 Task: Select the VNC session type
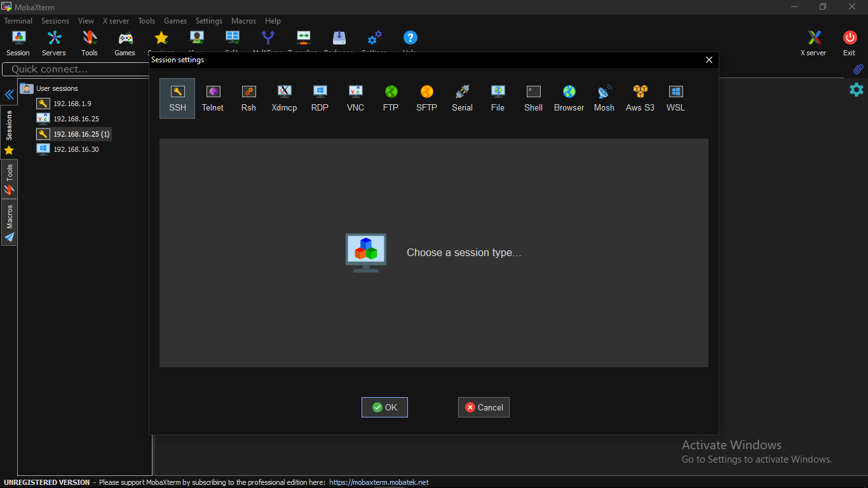click(x=355, y=98)
